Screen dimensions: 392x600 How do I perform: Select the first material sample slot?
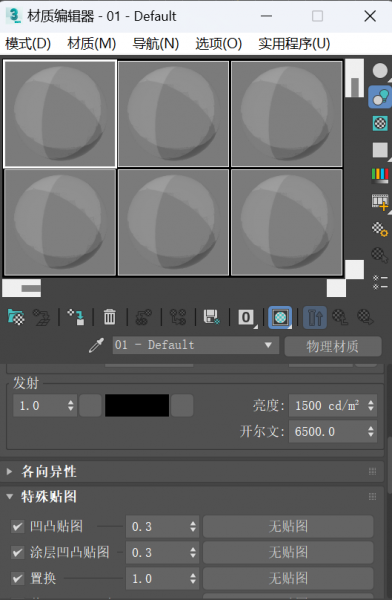tap(60, 114)
